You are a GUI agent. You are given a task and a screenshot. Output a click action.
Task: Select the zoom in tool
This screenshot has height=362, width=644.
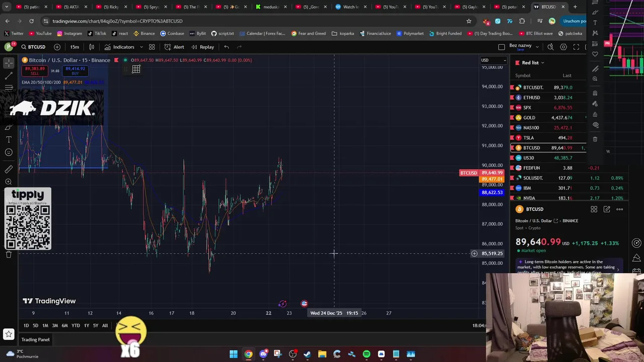[9, 182]
